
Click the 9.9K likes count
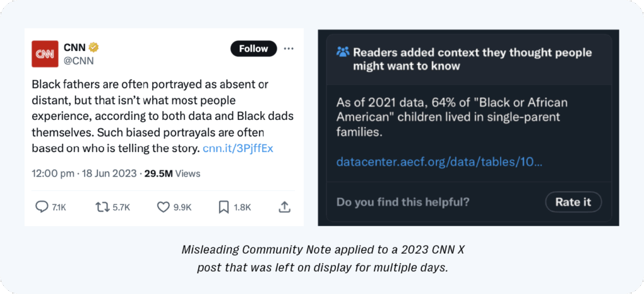(182, 207)
